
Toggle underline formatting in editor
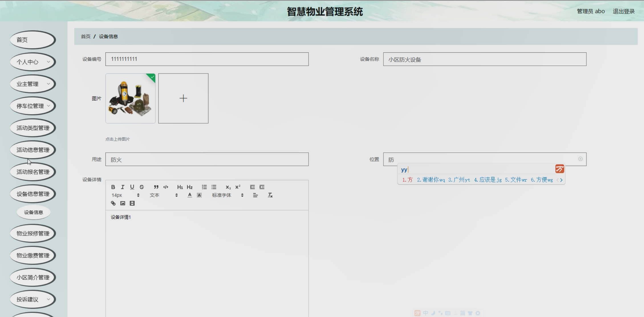tap(132, 187)
